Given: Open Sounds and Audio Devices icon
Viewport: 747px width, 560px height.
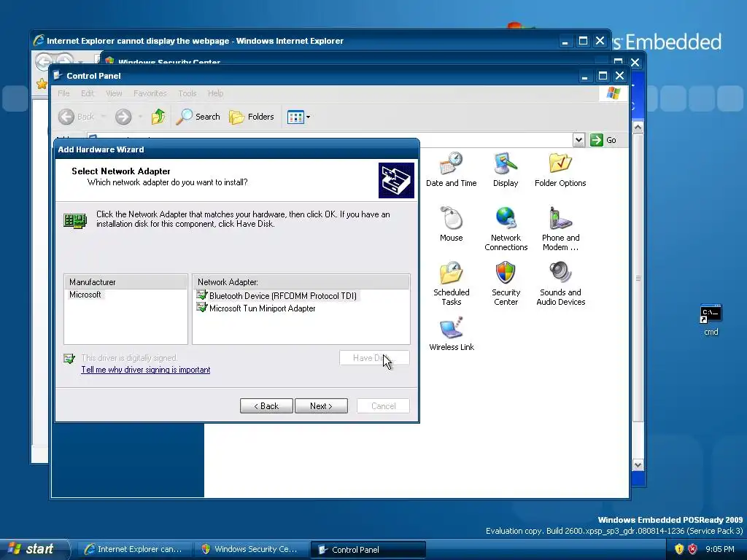Looking at the screenshot, I should (561, 284).
